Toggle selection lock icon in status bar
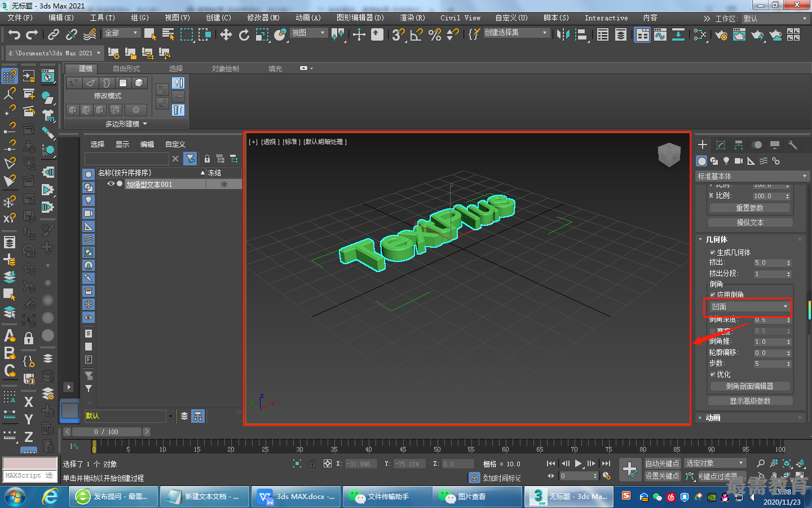 coord(312,463)
